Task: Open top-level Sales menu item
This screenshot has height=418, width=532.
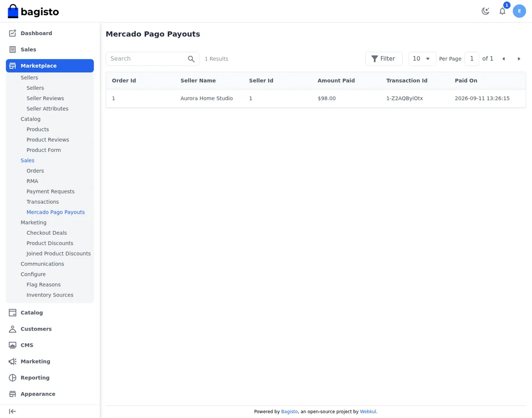Action: pyautogui.click(x=50, y=49)
